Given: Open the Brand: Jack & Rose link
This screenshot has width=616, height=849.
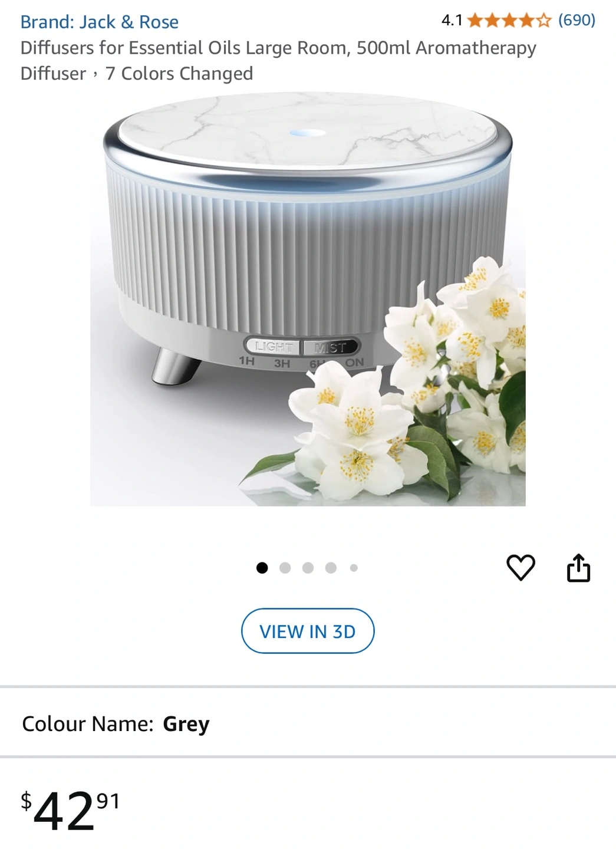Looking at the screenshot, I should (100, 22).
